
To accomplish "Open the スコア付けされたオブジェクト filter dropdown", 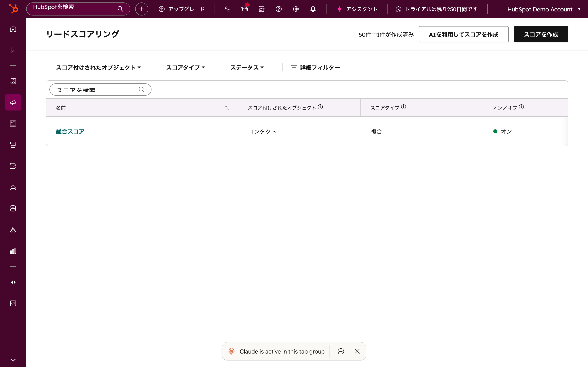I will (x=98, y=67).
